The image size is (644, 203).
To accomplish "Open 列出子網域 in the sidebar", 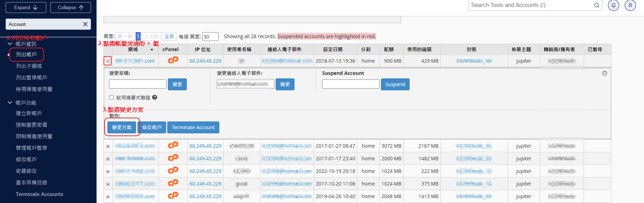I will point(29,66).
